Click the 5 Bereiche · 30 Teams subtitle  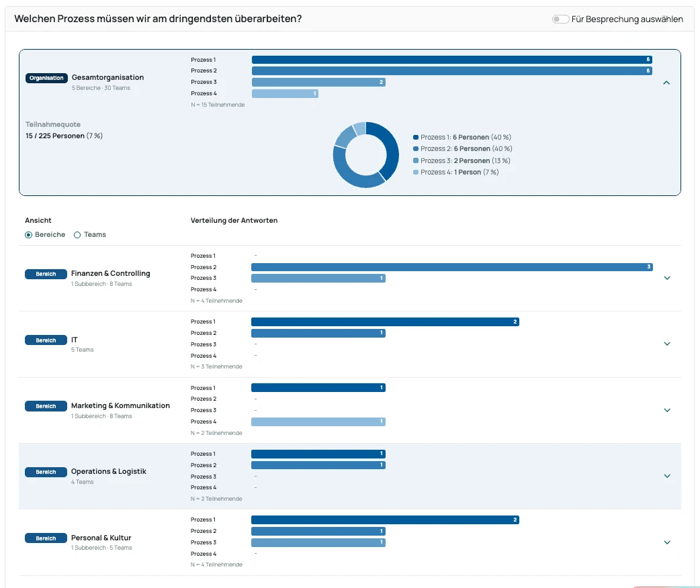tap(101, 89)
